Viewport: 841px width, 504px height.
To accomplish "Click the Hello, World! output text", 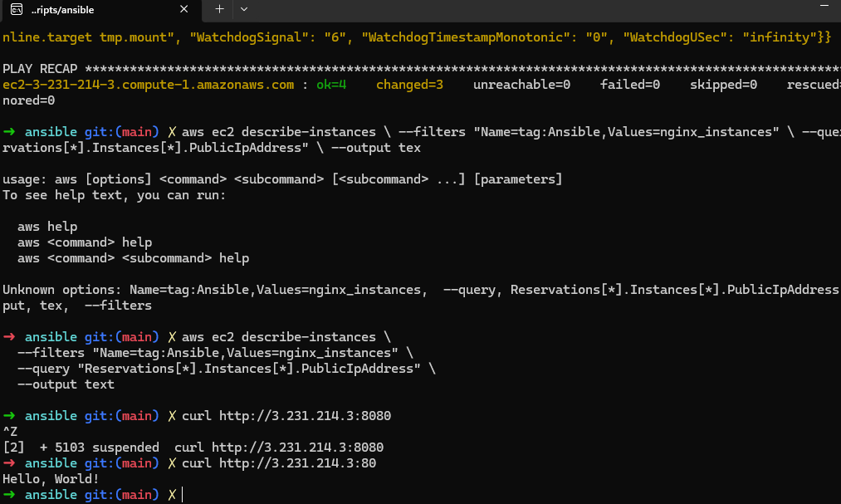I will coord(49,478).
